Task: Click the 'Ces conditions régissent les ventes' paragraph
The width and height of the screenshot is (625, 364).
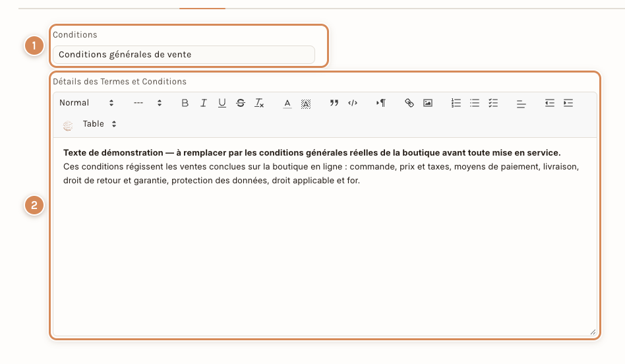Action: [x=321, y=173]
